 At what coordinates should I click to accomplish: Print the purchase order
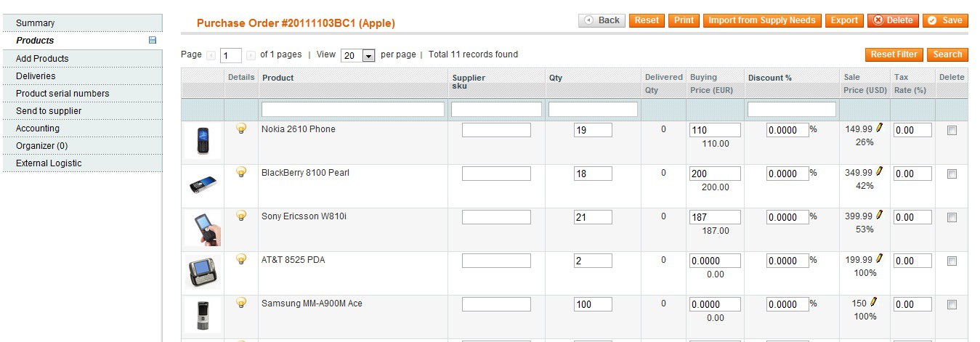pos(684,20)
